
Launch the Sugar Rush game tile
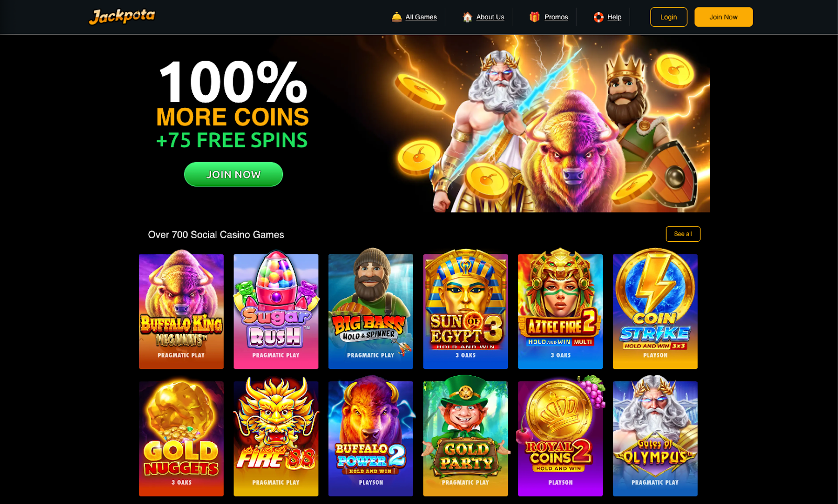coord(276,310)
